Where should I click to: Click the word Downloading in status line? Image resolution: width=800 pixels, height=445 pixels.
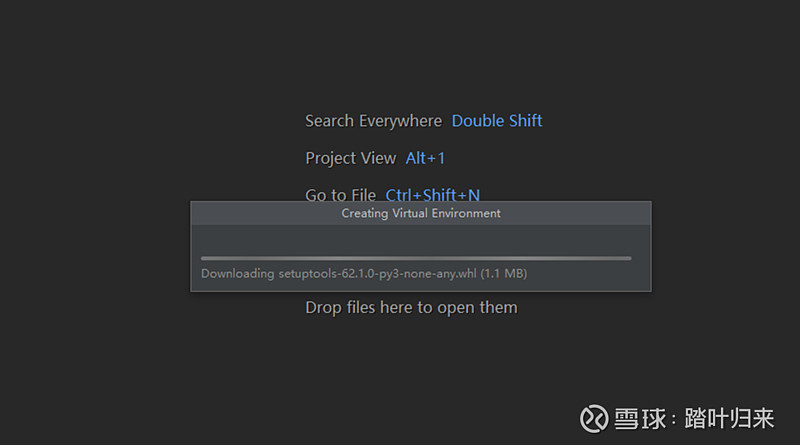[237, 274]
